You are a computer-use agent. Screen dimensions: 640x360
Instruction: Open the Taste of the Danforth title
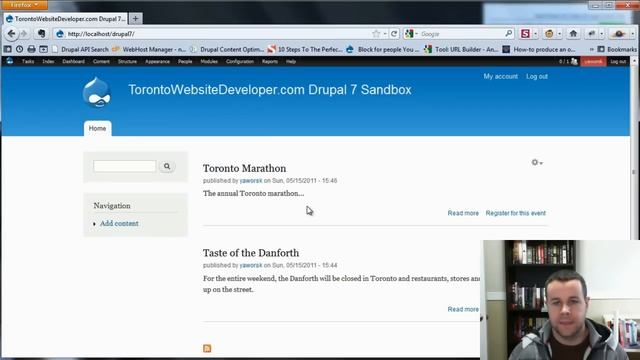coord(251,253)
